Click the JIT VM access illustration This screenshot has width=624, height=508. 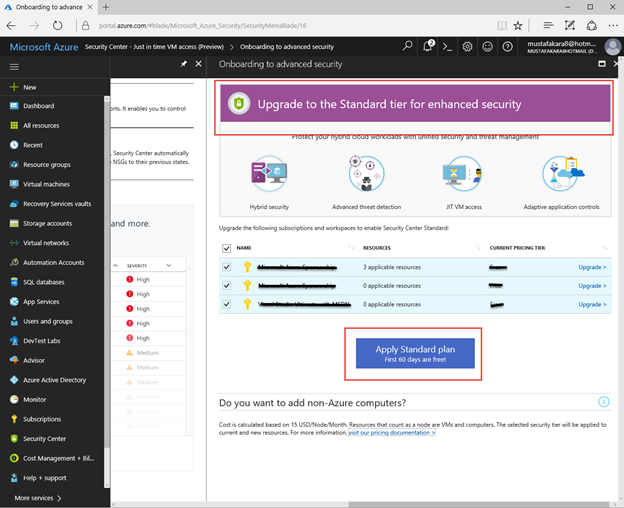[462, 174]
